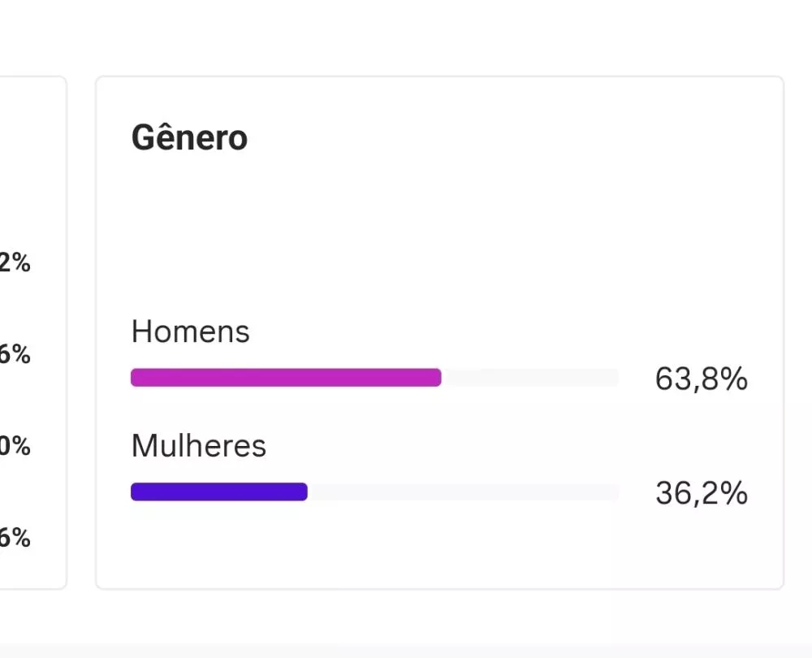
Task: Click the cut-off 0% value in left card
Action: (15, 447)
